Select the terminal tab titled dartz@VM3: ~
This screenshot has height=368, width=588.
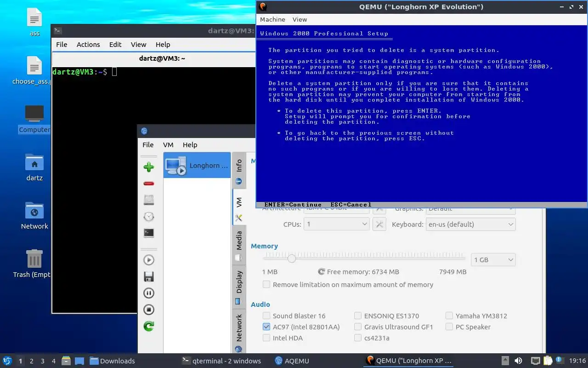pyautogui.click(x=162, y=58)
